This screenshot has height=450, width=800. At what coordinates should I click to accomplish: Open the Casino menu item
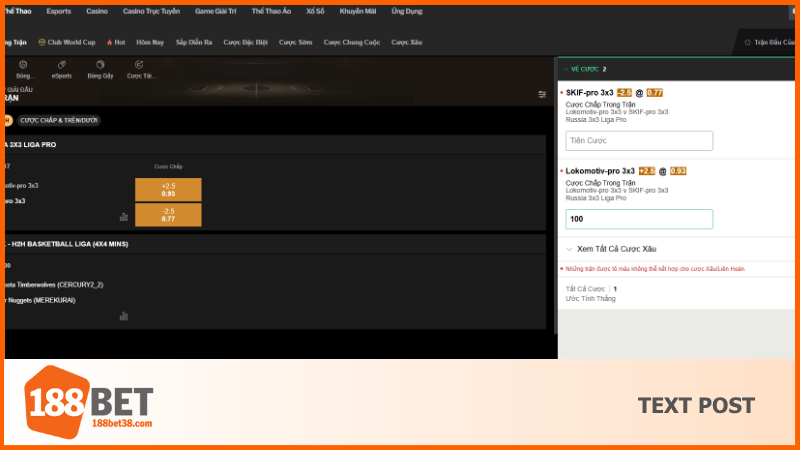coord(97,11)
